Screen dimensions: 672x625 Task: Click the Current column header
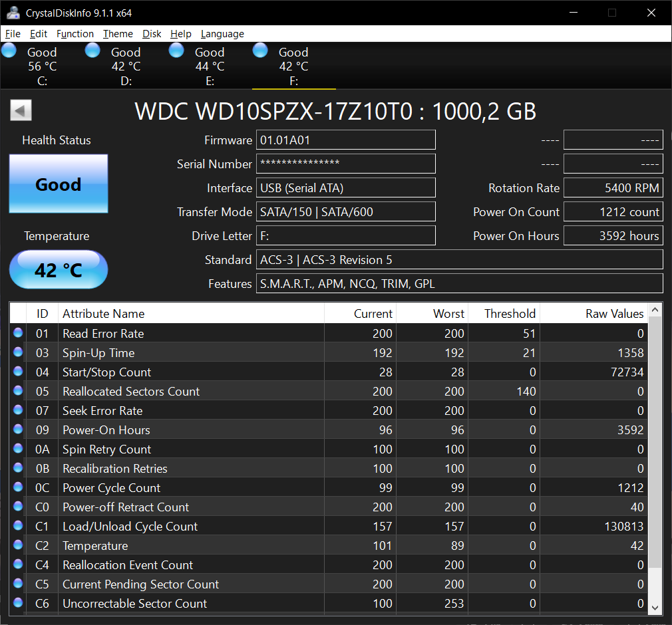[x=361, y=314]
